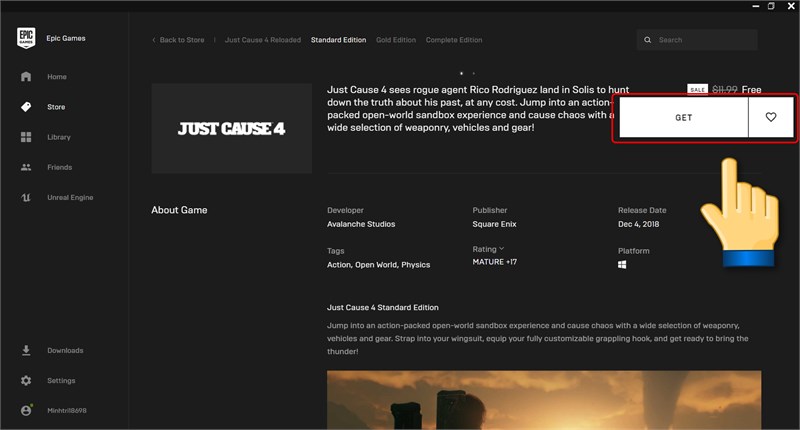Screen dimensions: 800x430
Task: Close the Epic Games launcher window
Action: tap(791, 6)
